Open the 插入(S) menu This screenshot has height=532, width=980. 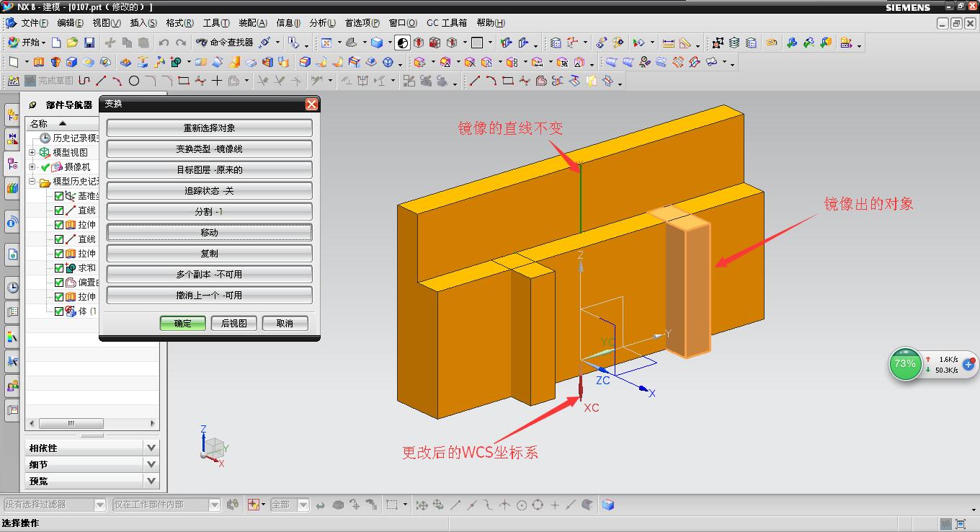[x=143, y=23]
